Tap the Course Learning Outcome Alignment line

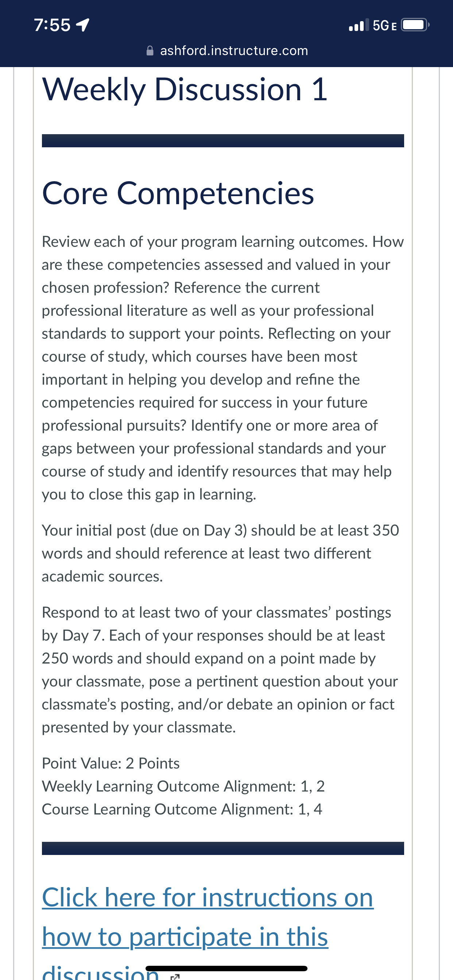click(x=182, y=809)
